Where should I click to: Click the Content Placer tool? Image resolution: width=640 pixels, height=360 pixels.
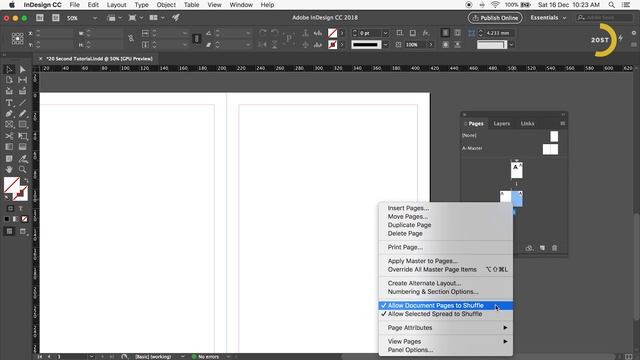pos(22,91)
